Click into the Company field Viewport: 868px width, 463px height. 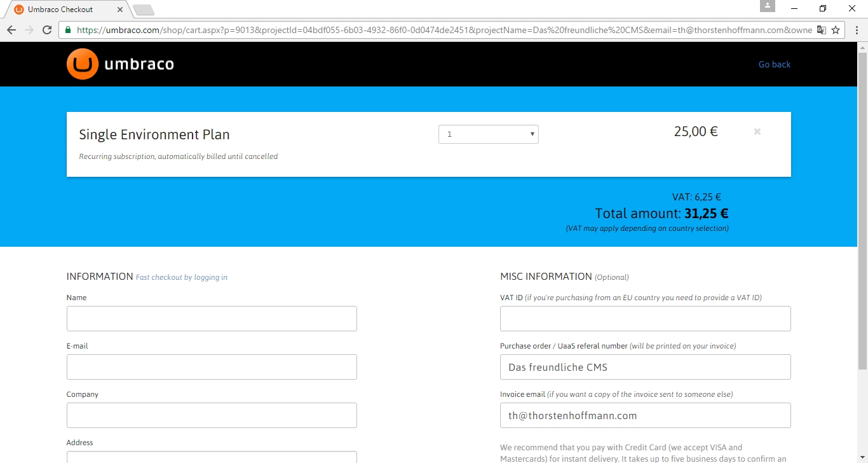(x=212, y=415)
